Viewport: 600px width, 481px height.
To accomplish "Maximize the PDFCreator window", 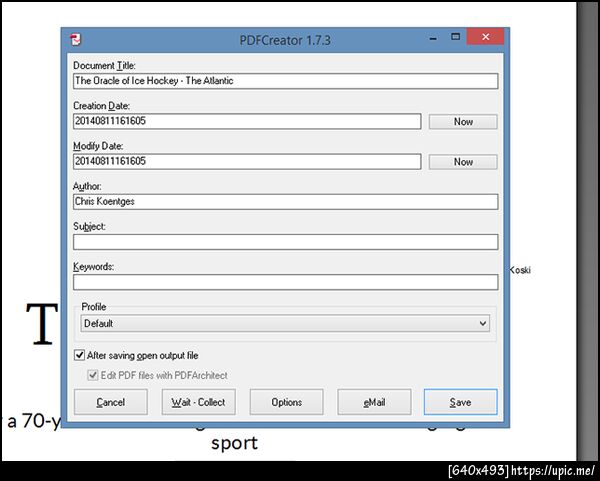I will 455,37.
